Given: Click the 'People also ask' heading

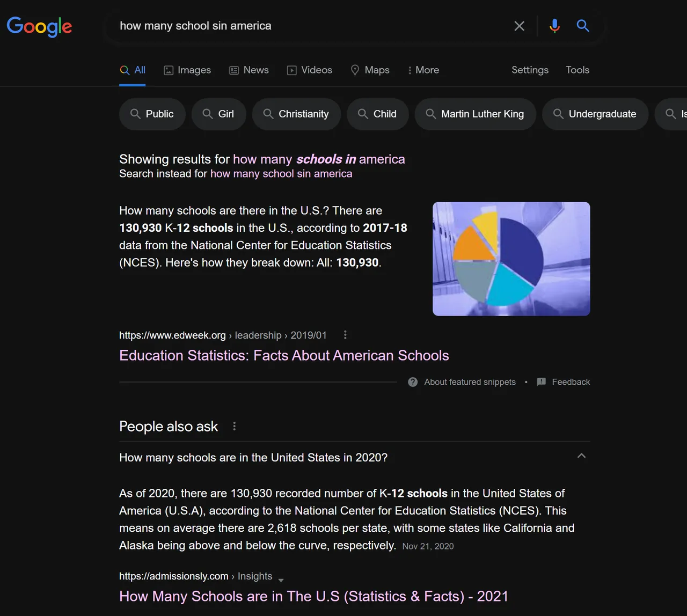Looking at the screenshot, I should [x=169, y=426].
